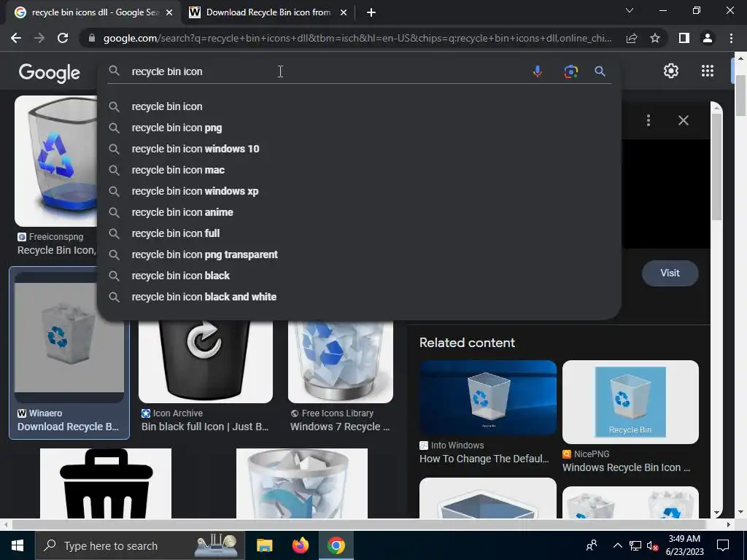747x560 pixels.
Task: Click the Chrome taskbar icon
Action: coord(336,545)
